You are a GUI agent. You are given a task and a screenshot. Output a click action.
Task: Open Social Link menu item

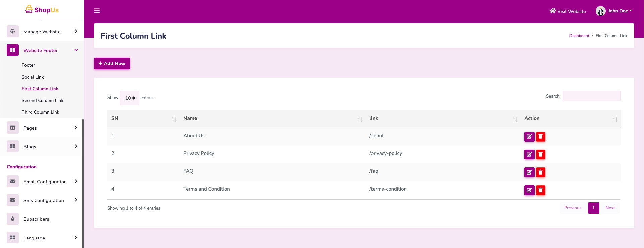33,77
